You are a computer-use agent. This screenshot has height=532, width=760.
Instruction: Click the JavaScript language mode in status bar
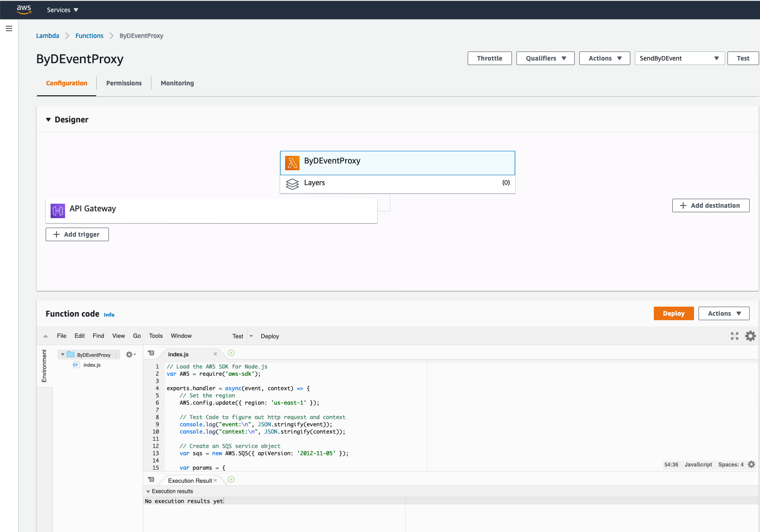tap(698, 465)
